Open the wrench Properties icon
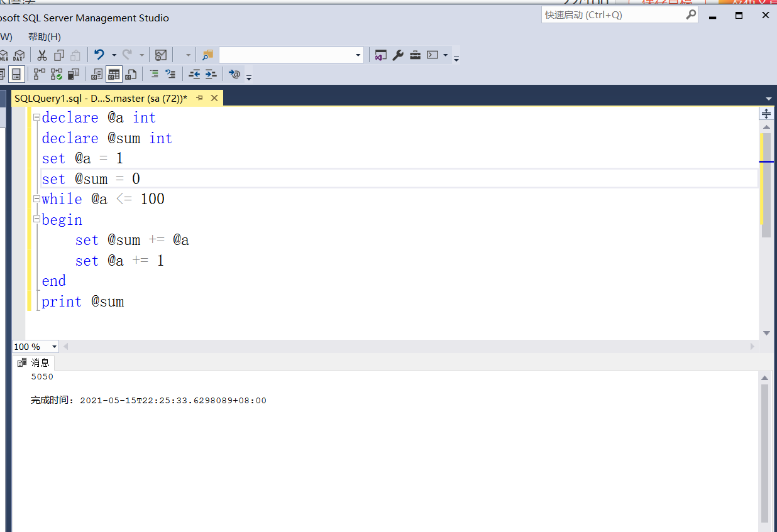Viewport: 777px width, 532px height. point(398,55)
